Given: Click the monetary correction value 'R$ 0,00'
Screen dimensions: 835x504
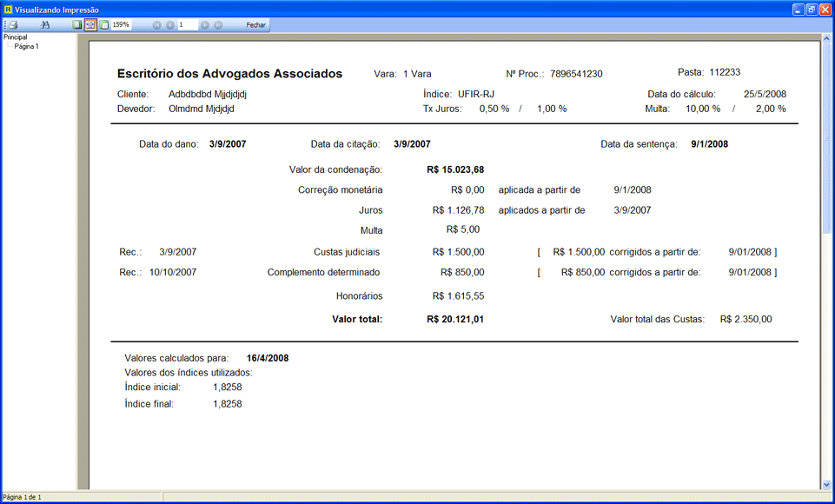Looking at the screenshot, I should pos(467,190).
